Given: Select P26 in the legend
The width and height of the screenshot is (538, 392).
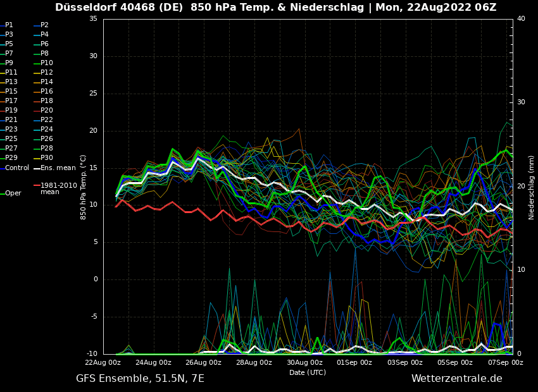Looking at the screenshot, I should pyautogui.click(x=47, y=139).
